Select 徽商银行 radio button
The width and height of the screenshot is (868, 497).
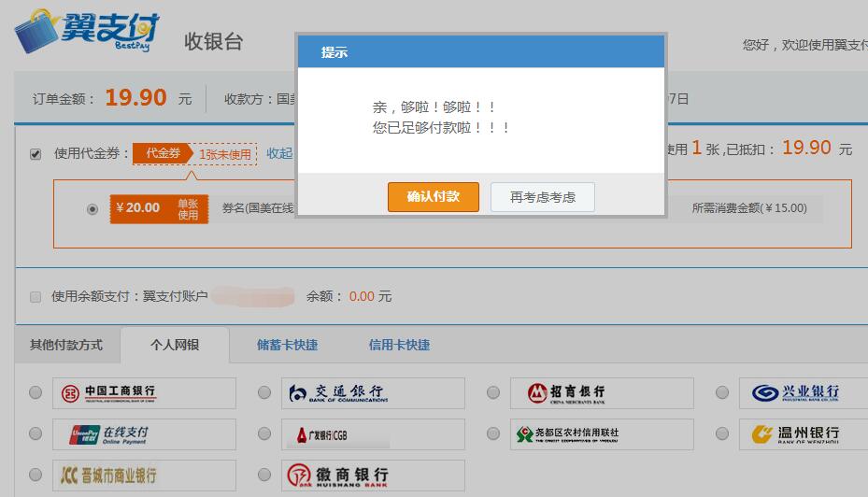[x=264, y=475]
